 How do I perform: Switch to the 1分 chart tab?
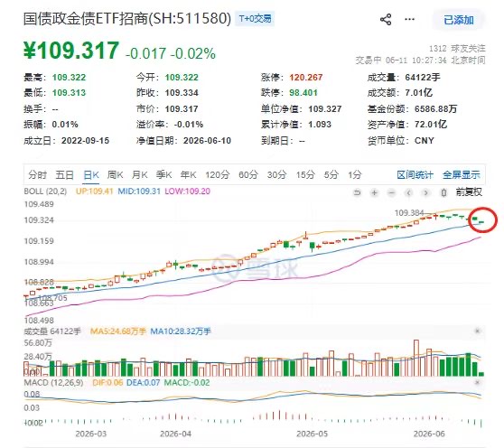(355, 175)
